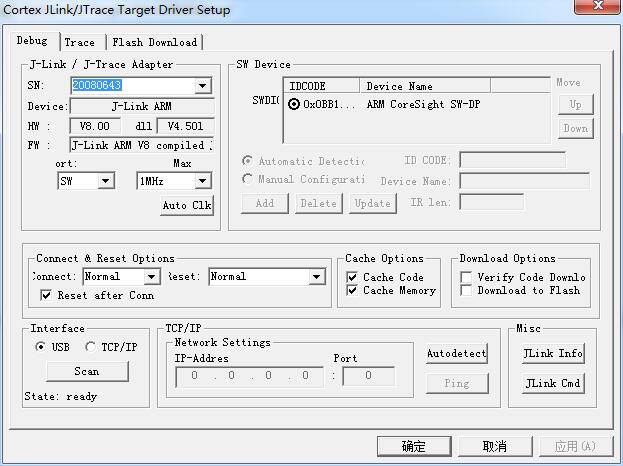Click the Add device button

pyautogui.click(x=265, y=203)
